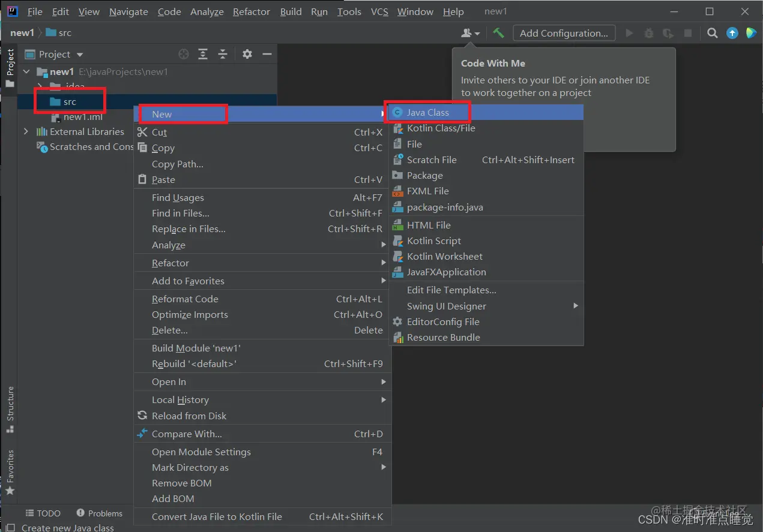Open the Refactor menu in the menu bar
The image size is (763, 532).
[x=251, y=11]
